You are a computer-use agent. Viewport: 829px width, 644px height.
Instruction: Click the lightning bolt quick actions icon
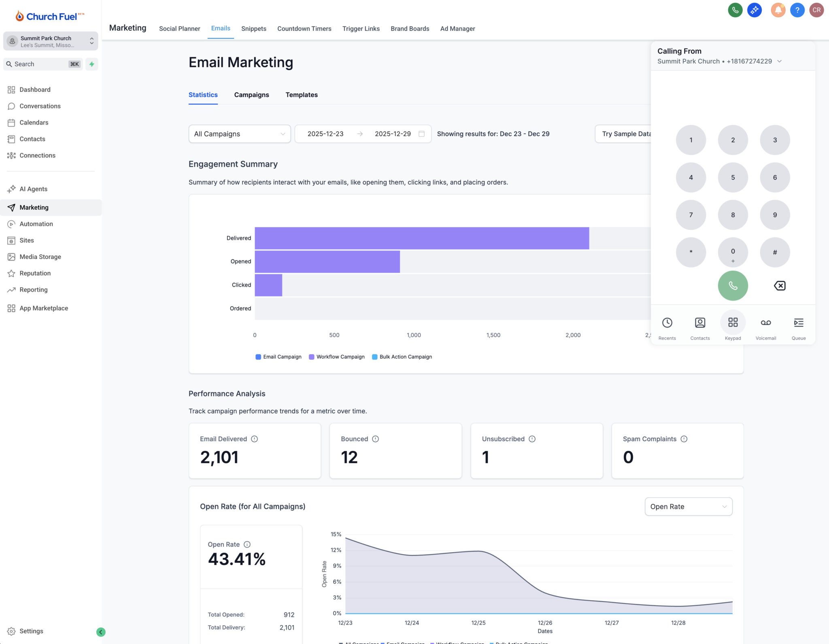pyautogui.click(x=92, y=64)
